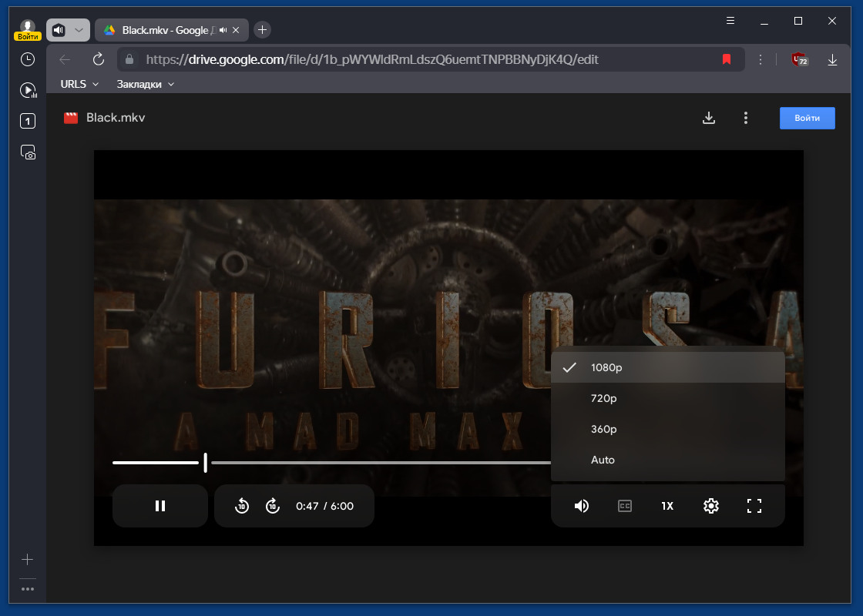863x616 pixels.
Task: Download the file from Google Drive
Action: click(709, 118)
